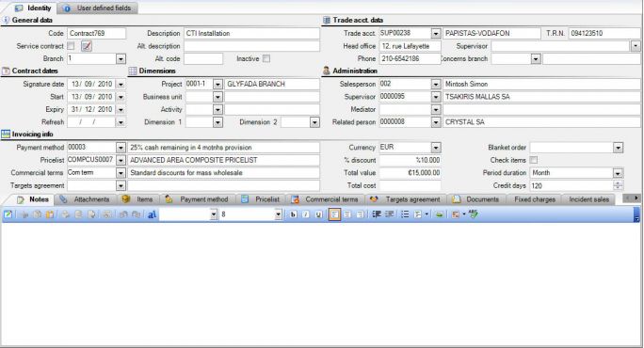The height and width of the screenshot is (348, 644).
Task: Open the font color dropdown arrow
Action: click(x=463, y=214)
